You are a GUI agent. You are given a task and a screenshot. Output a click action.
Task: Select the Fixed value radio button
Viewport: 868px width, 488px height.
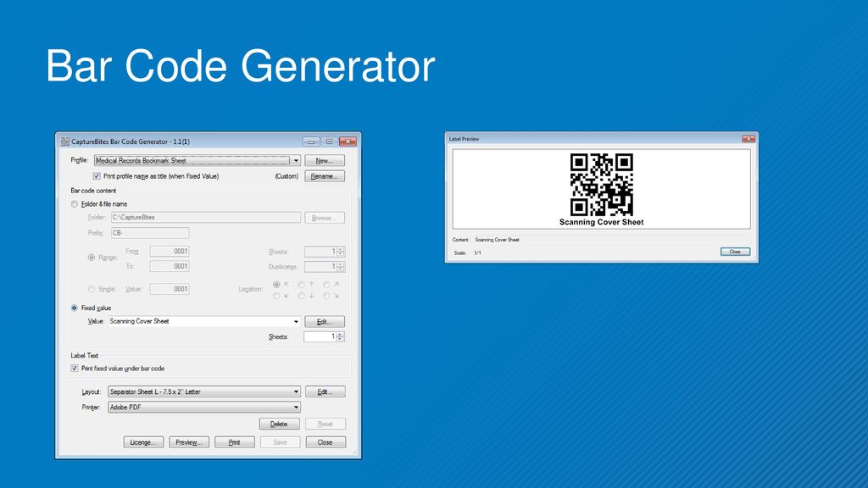tap(75, 308)
